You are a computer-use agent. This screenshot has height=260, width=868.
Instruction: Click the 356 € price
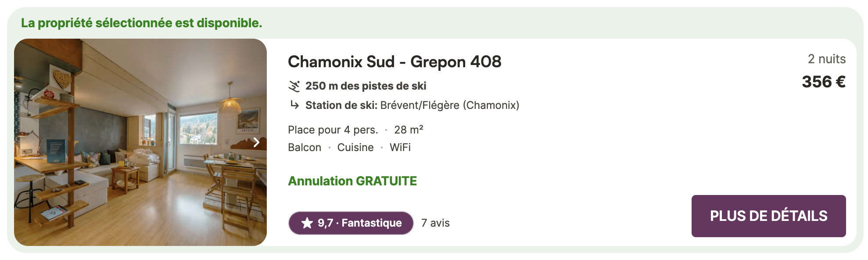point(824,82)
